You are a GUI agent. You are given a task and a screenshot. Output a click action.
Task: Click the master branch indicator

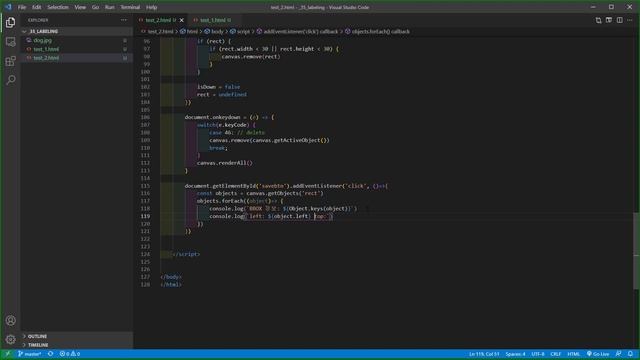point(29,354)
